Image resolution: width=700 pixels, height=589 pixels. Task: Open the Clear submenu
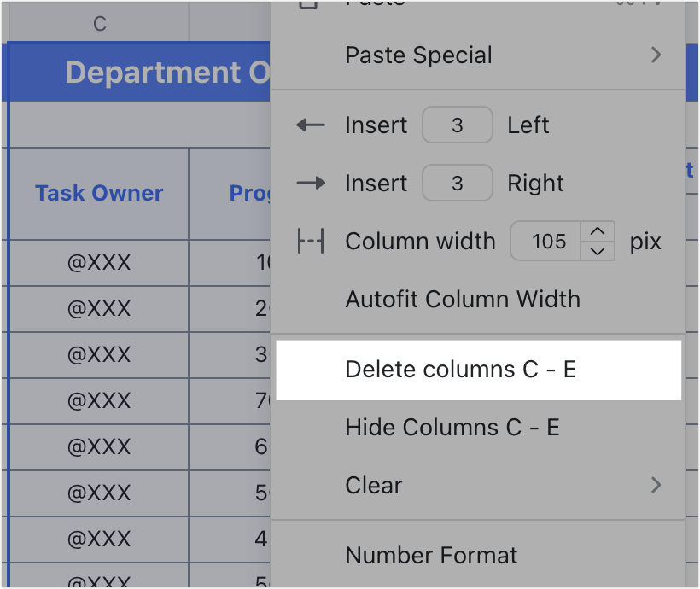[x=656, y=485]
